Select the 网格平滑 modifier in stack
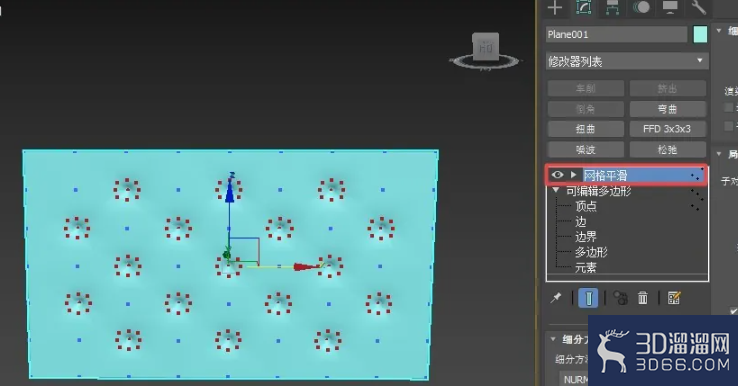Viewport: 738px width, 386px height. (605, 176)
